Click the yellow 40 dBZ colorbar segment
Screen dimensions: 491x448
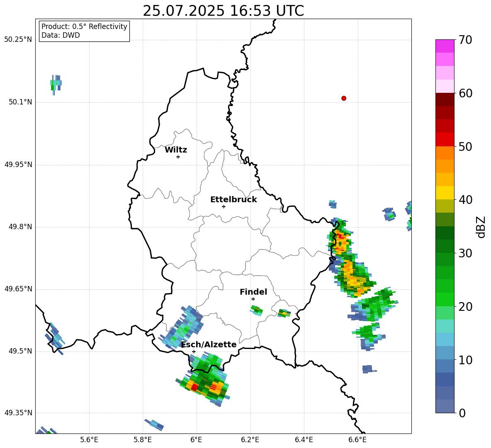pyautogui.click(x=445, y=193)
